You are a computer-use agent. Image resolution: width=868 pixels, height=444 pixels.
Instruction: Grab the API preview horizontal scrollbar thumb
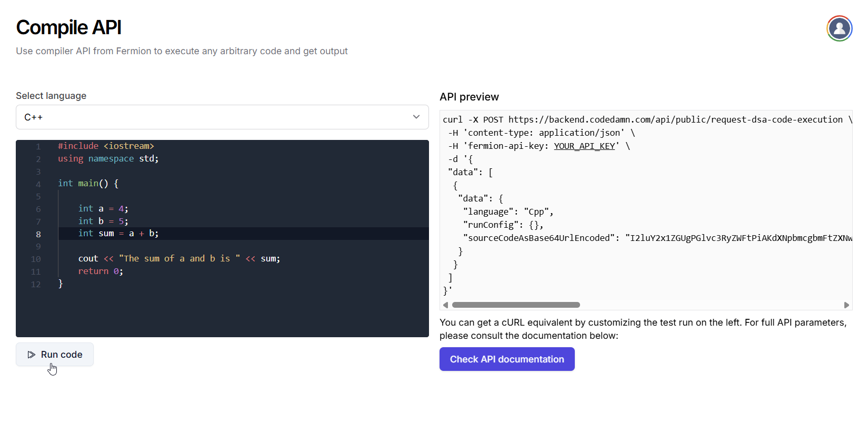tap(516, 305)
